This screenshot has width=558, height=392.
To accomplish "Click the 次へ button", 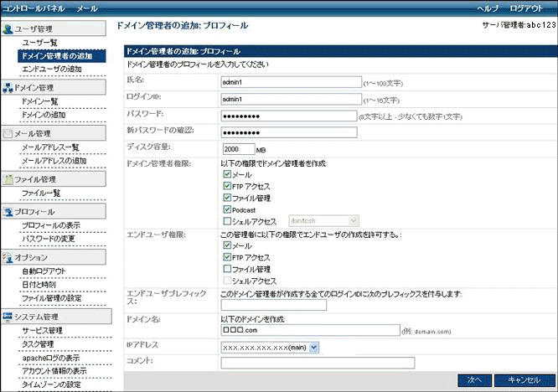I will 474,380.
